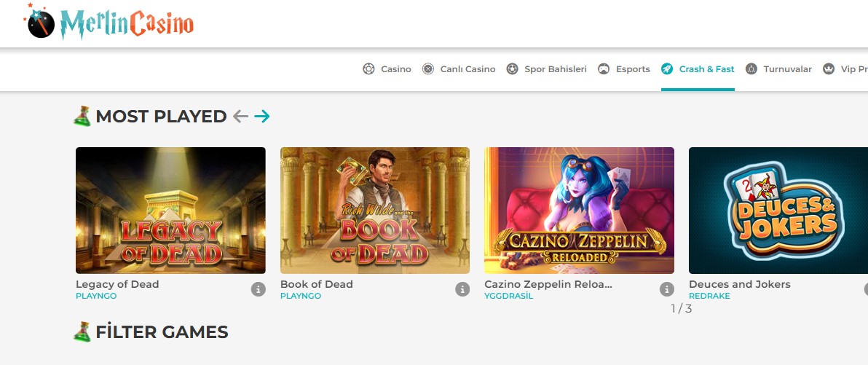Click the FİLTER GAMES heading
The width and height of the screenshot is (868, 365).
pyautogui.click(x=162, y=331)
